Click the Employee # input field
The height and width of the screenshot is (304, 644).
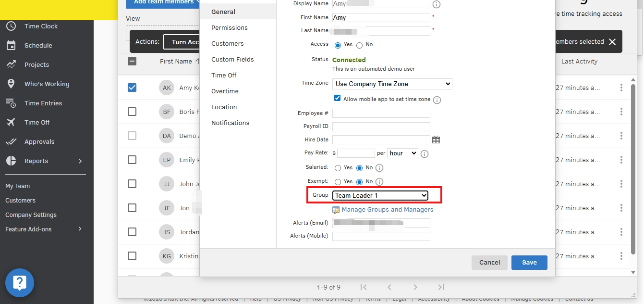(381, 114)
